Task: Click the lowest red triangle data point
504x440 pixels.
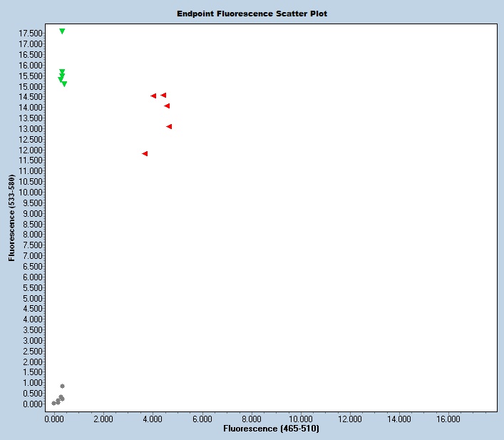Action: pos(145,153)
